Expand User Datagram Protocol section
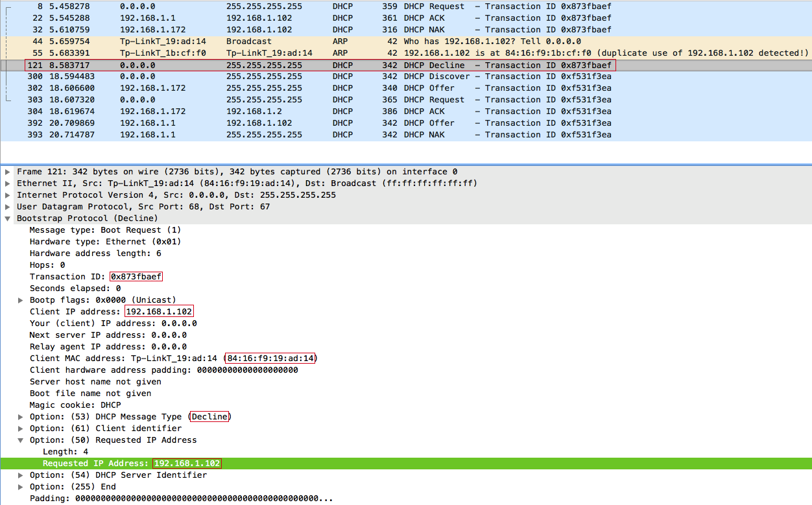812x505 pixels. [x=7, y=207]
